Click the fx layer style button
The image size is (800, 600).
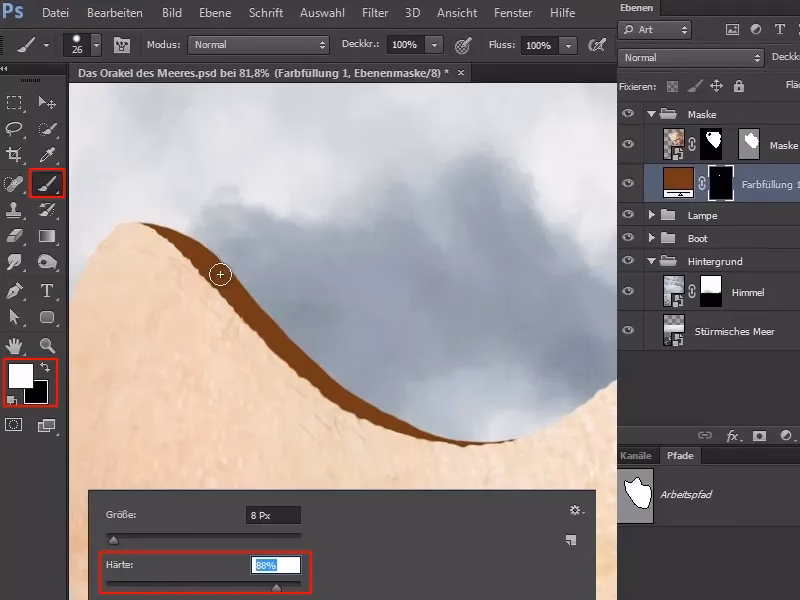tap(733, 436)
